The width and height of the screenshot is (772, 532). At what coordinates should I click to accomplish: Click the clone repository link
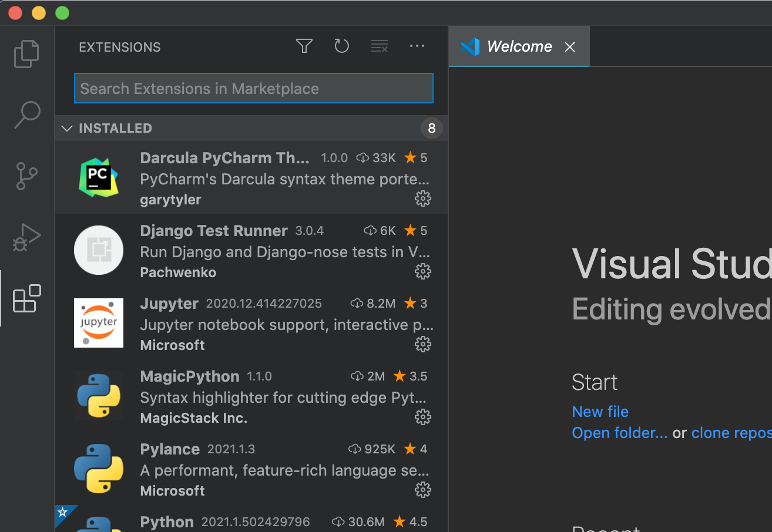point(731,433)
